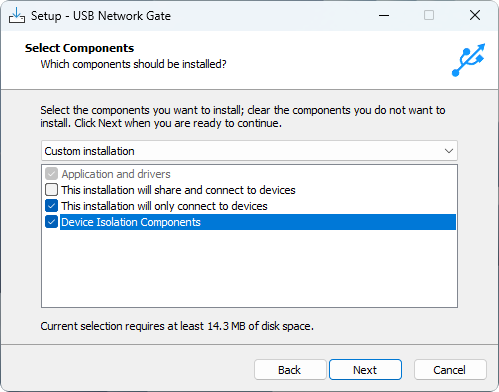The height and width of the screenshot is (392, 499).
Task: Click the blue USB logo icon
Action: [468, 60]
